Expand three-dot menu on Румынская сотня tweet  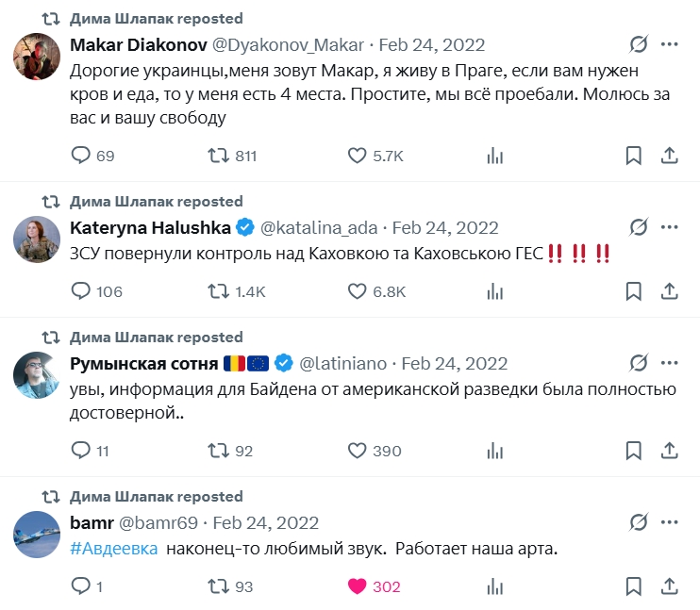tap(670, 363)
